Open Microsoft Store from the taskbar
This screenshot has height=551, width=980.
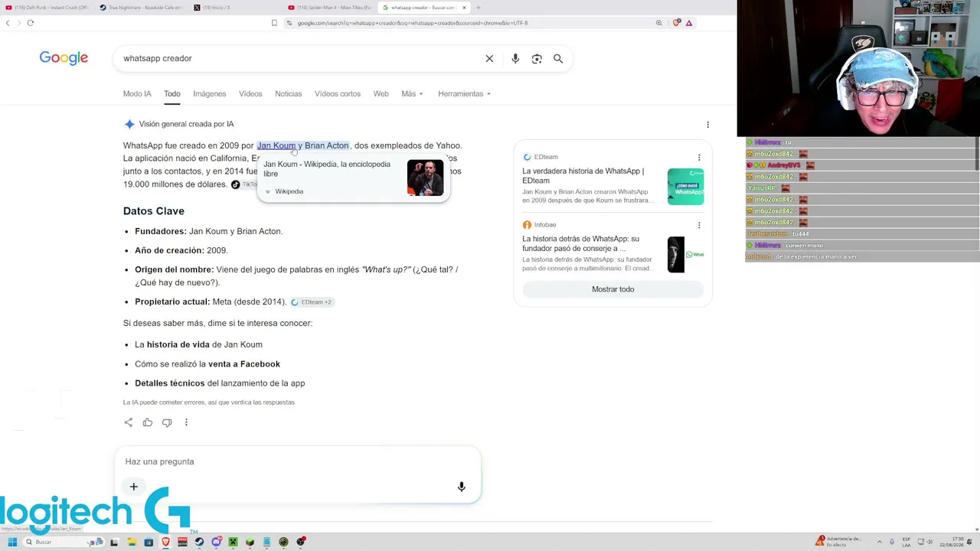tap(149, 542)
